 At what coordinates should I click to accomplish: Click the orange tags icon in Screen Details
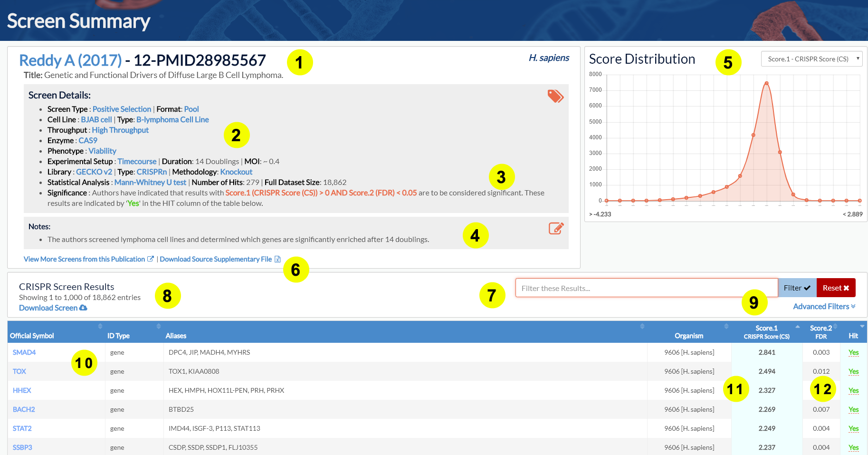click(x=555, y=96)
